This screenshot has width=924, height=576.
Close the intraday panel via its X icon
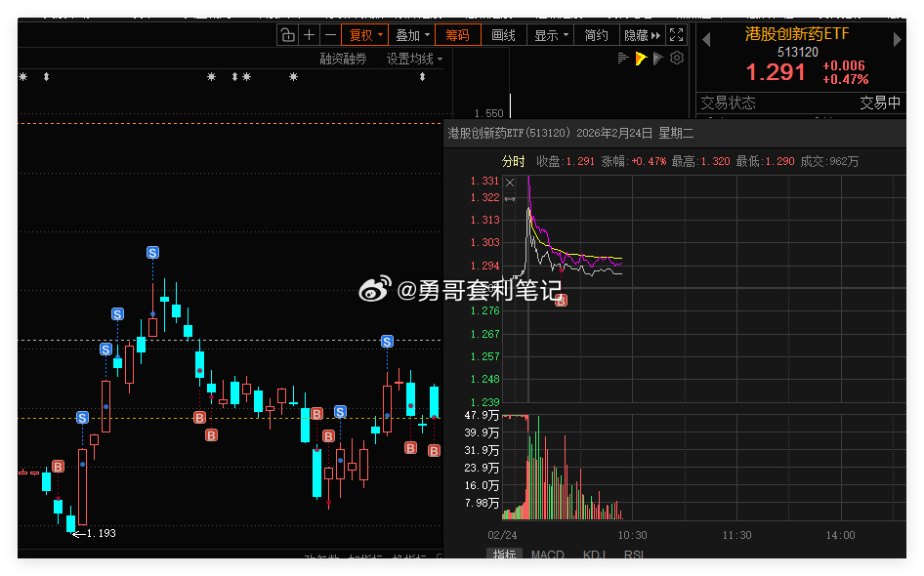tap(510, 183)
